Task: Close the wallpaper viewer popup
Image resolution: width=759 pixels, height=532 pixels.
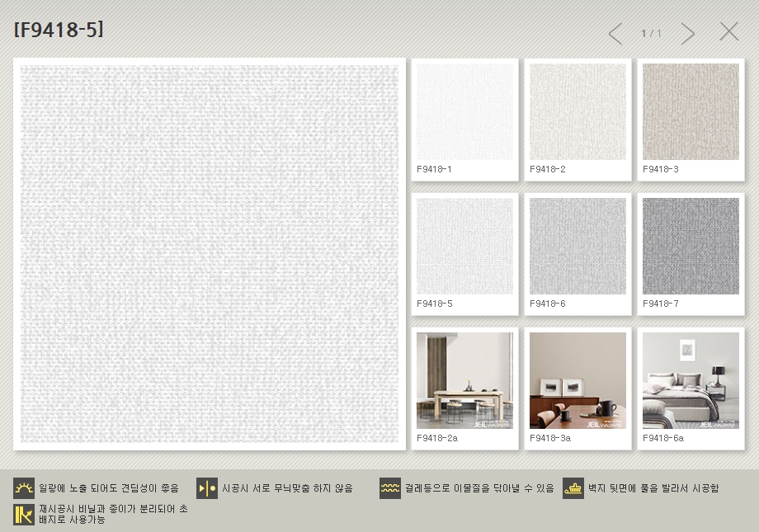Action: (728, 32)
